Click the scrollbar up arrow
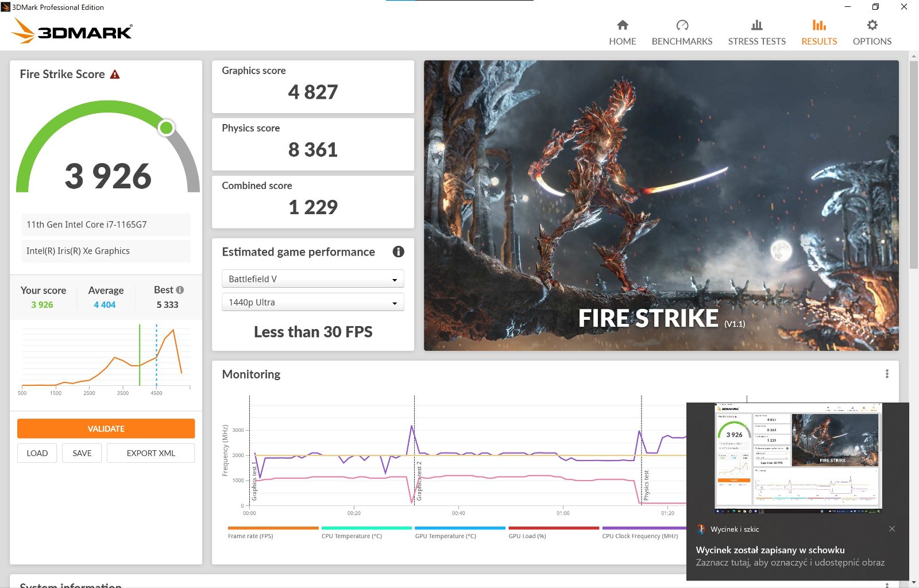The width and height of the screenshot is (919, 588). tap(914, 56)
